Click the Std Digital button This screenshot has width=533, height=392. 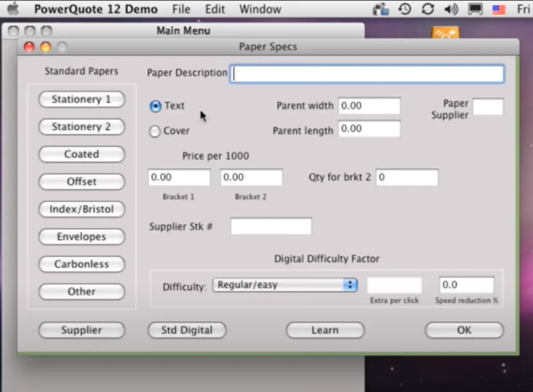pyautogui.click(x=187, y=330)
